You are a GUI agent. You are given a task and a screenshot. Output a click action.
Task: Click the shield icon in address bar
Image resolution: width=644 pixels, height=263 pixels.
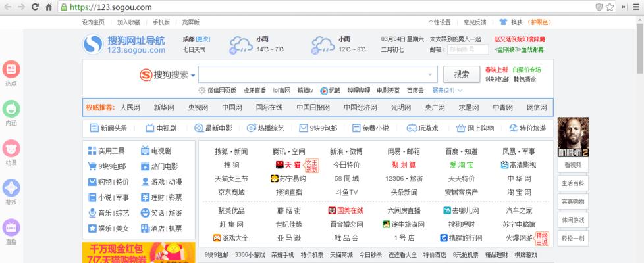point(599,7)
